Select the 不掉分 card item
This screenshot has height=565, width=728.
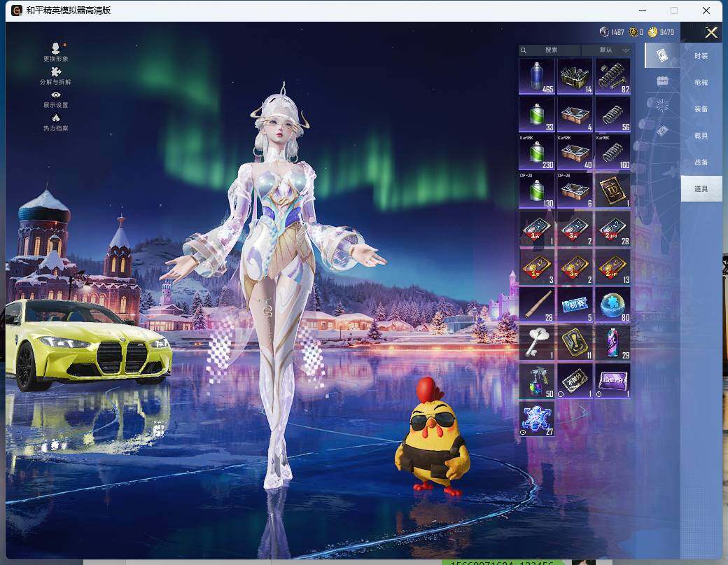(575, 381)
